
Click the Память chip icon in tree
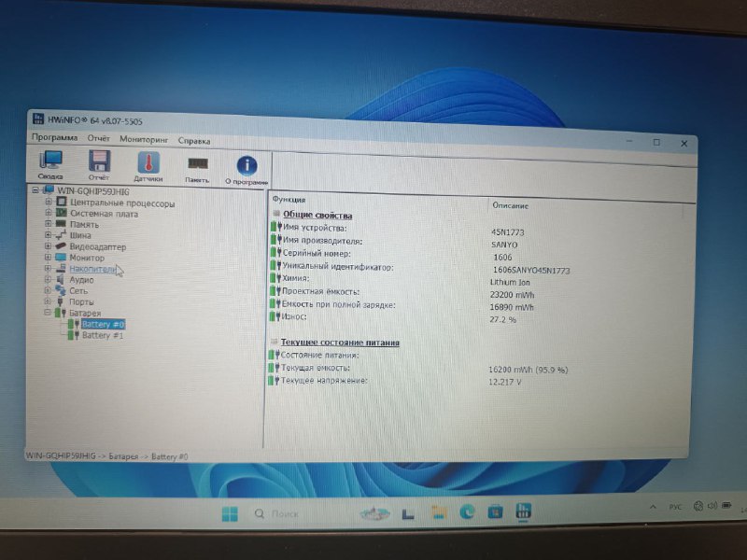61,223
